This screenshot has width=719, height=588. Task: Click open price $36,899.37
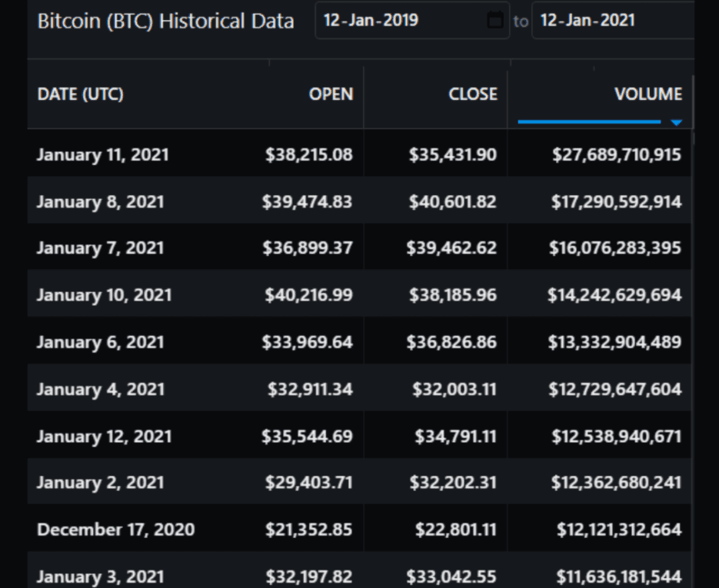308,248
